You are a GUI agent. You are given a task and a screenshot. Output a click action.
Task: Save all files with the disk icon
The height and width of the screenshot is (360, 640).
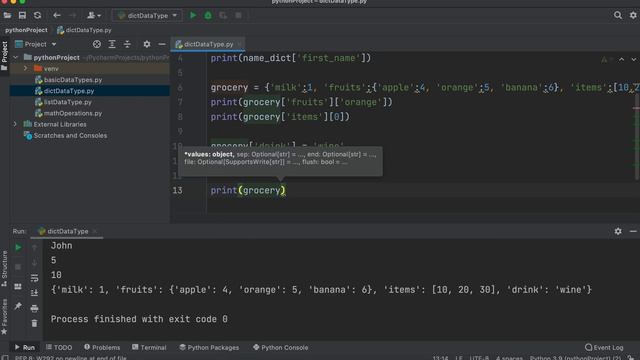pos(22,16)
